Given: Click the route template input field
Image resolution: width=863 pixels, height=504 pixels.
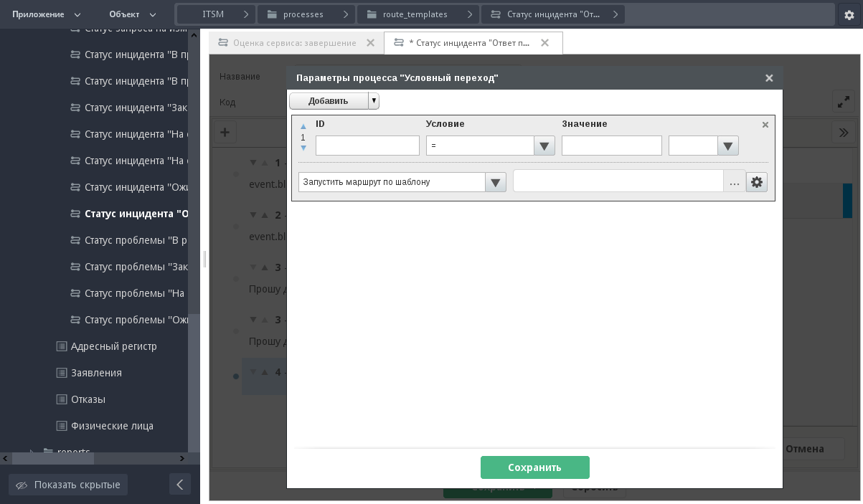Looking at the screenshot, I should pyautogui.click(x=618, y=181).
